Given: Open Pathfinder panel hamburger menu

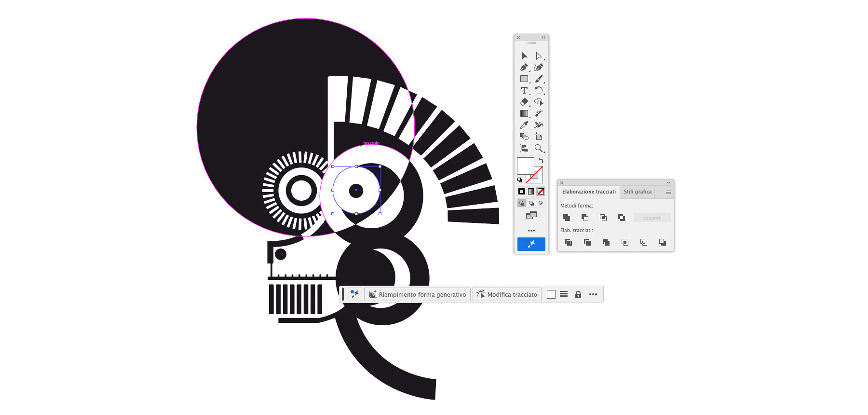Looking at the screenshot, I should [x=668, y=192].
